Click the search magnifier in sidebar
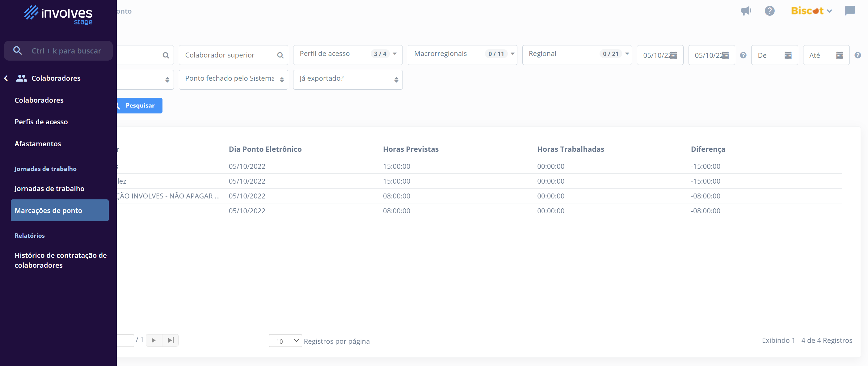This screenshot has height=366, width=868. click(x=18, y=51)
